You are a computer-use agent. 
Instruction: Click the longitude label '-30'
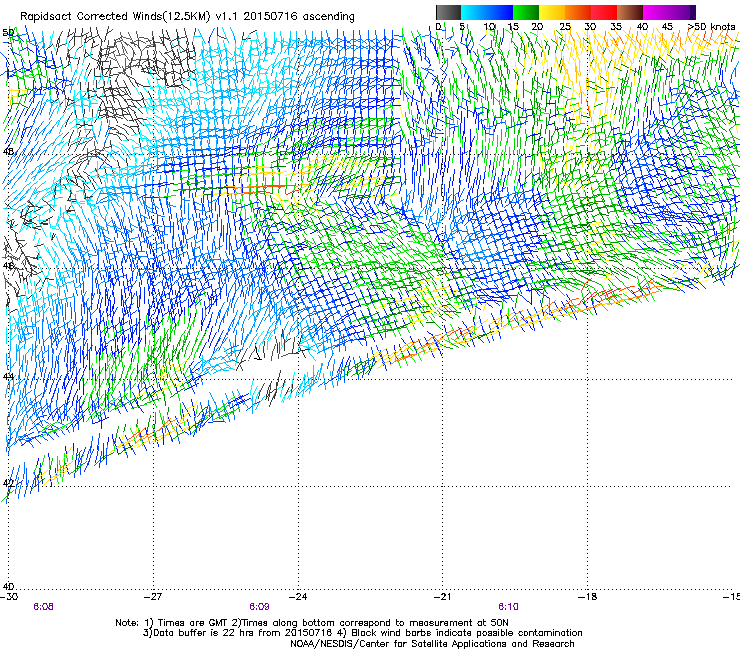coord(9,597)
